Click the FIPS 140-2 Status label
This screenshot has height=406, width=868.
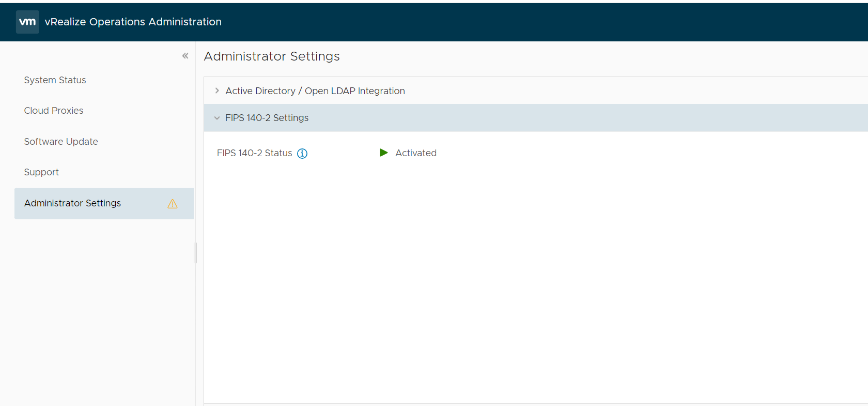click(x=255, y=153)
